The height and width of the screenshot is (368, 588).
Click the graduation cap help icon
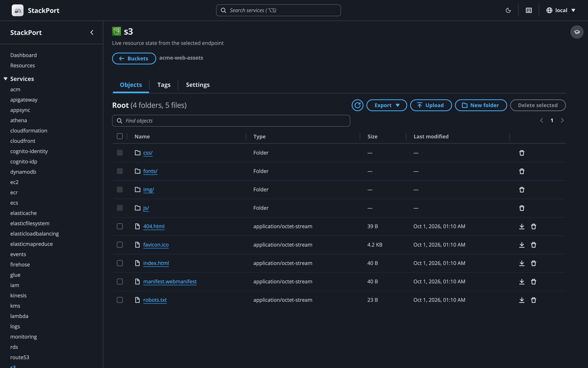pos(577,32)
